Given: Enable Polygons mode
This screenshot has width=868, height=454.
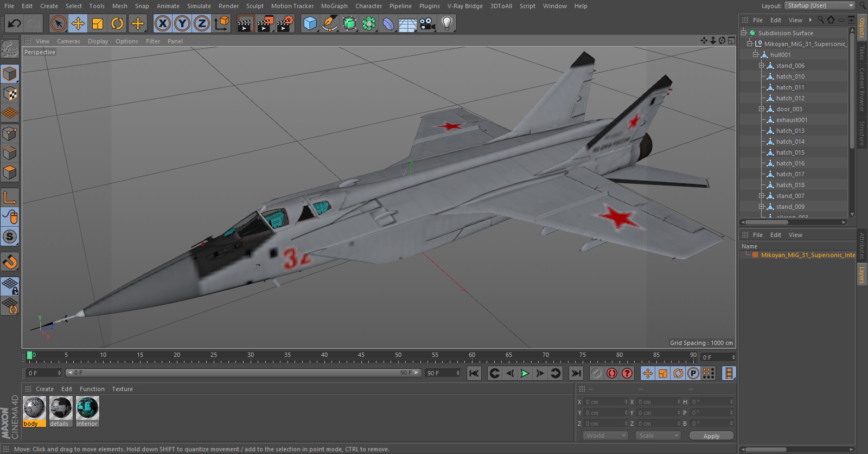Looking at the screenshot, I should pos(10,172).
